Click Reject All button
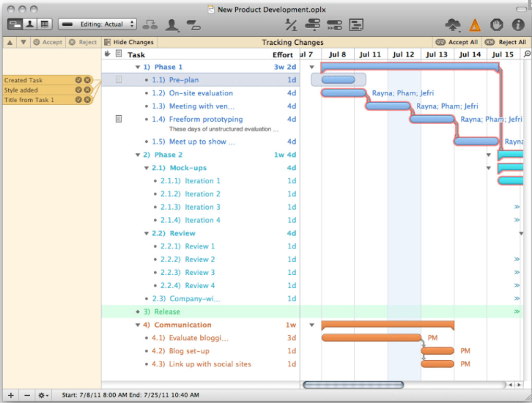532x403 pixels. (505, 42)
